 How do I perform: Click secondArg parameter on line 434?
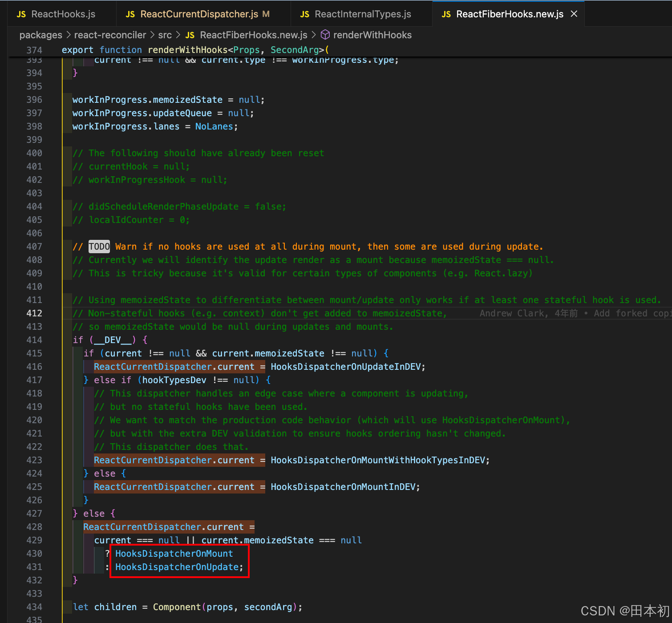pos(268,607)
